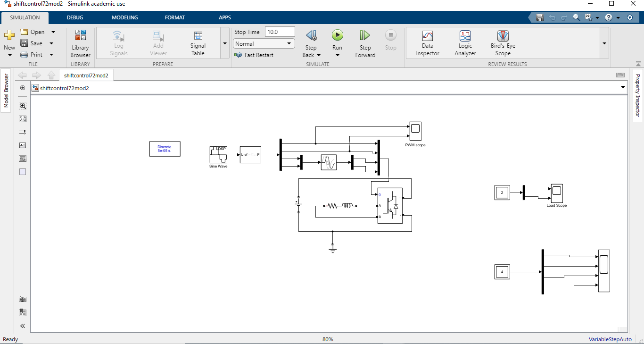Expand the Prepare gallery arrow
Screen dimensions: 644x344
click(x=225, y=43)
